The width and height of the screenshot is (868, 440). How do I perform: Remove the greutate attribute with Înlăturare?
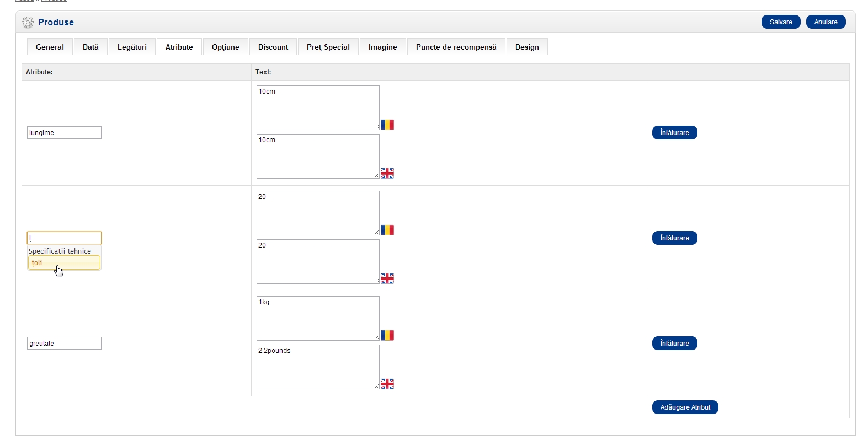pyautogui.click(x=674, y=344)
